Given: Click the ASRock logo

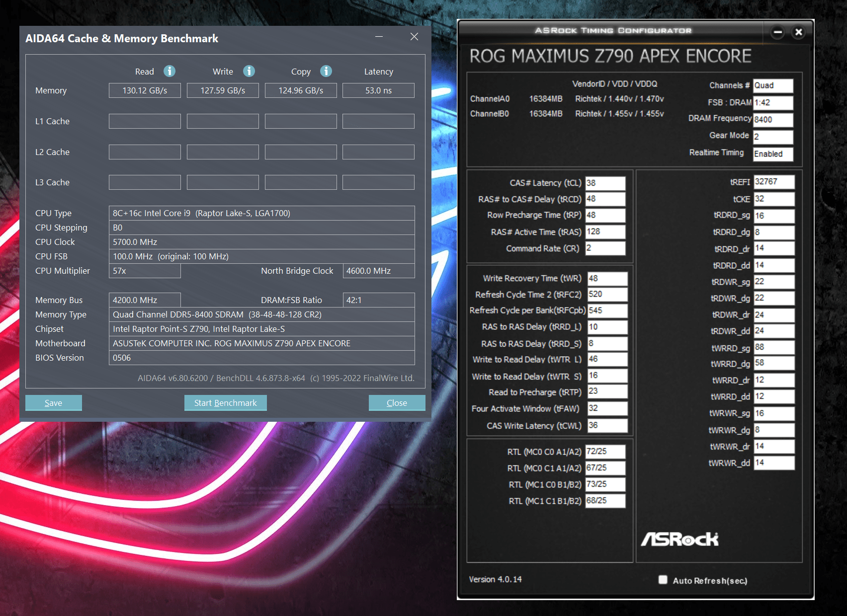Looking at the screenshot, I should (x=679, y=539).
